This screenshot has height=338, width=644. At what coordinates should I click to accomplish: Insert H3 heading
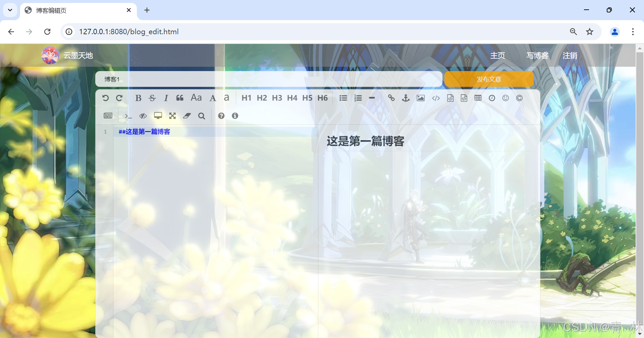[x=277, y=98]
